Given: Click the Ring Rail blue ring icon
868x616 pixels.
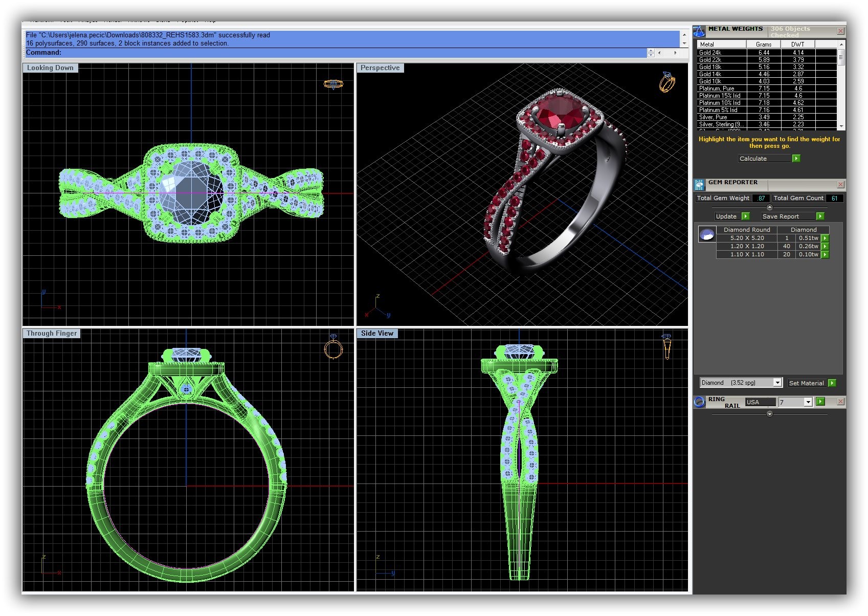Looking at the screenshot, I should pos(699,402).
